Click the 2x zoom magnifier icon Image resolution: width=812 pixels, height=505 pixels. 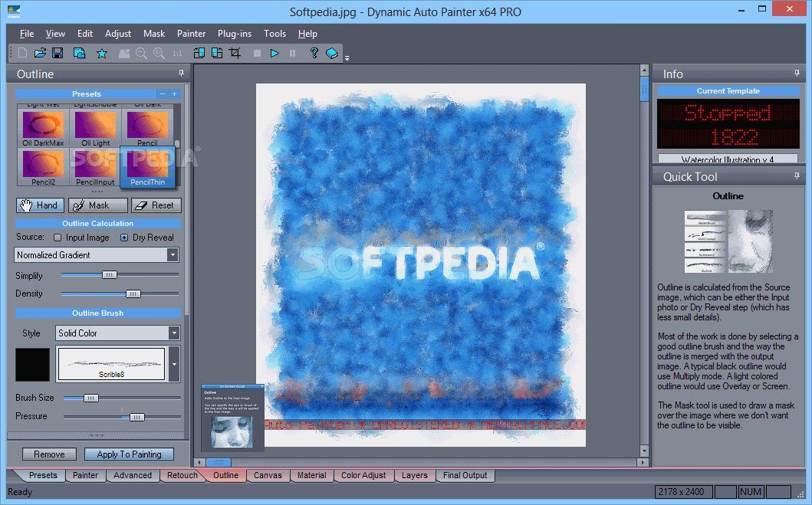point(159,54)
